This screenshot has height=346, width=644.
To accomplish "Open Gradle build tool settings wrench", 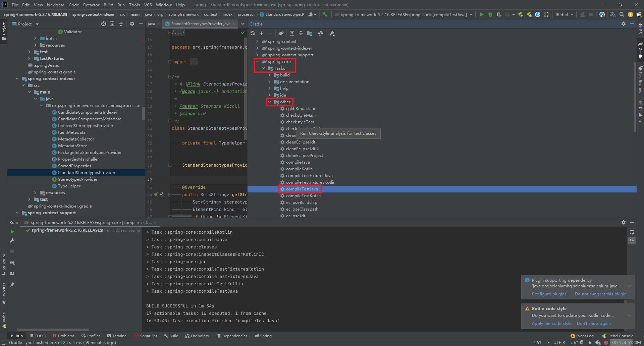I will [x=332, y=33].
